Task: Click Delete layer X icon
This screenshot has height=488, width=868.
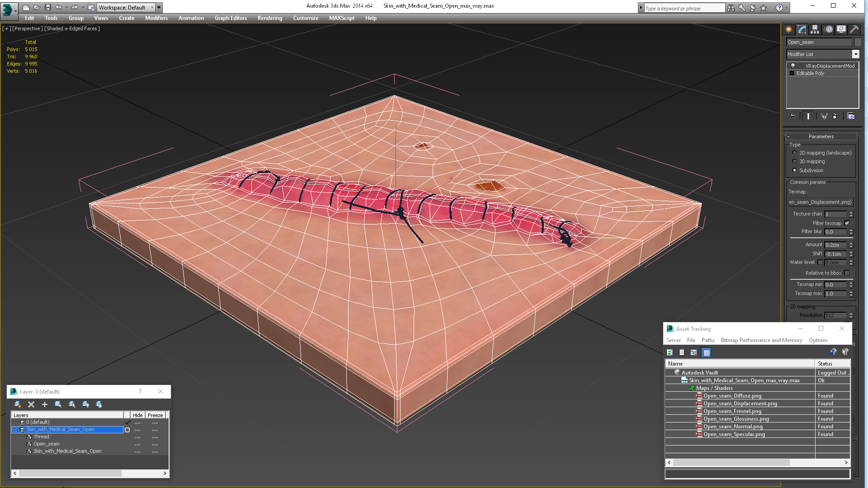Action: (31, 404)
